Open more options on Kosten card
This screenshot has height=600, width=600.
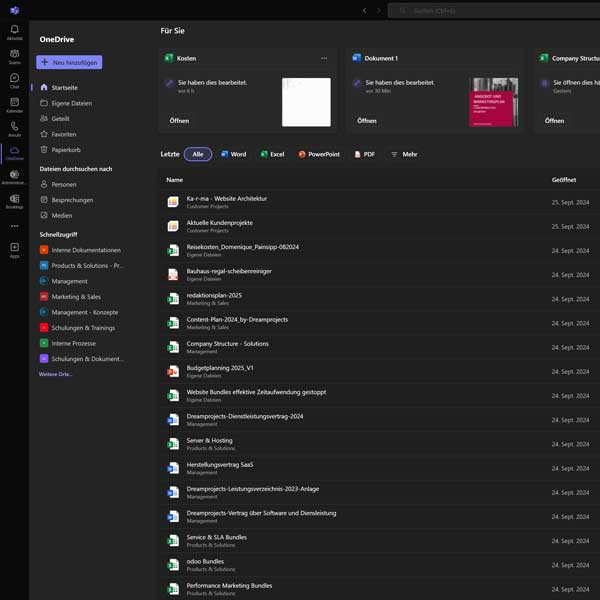coord(324,58)
